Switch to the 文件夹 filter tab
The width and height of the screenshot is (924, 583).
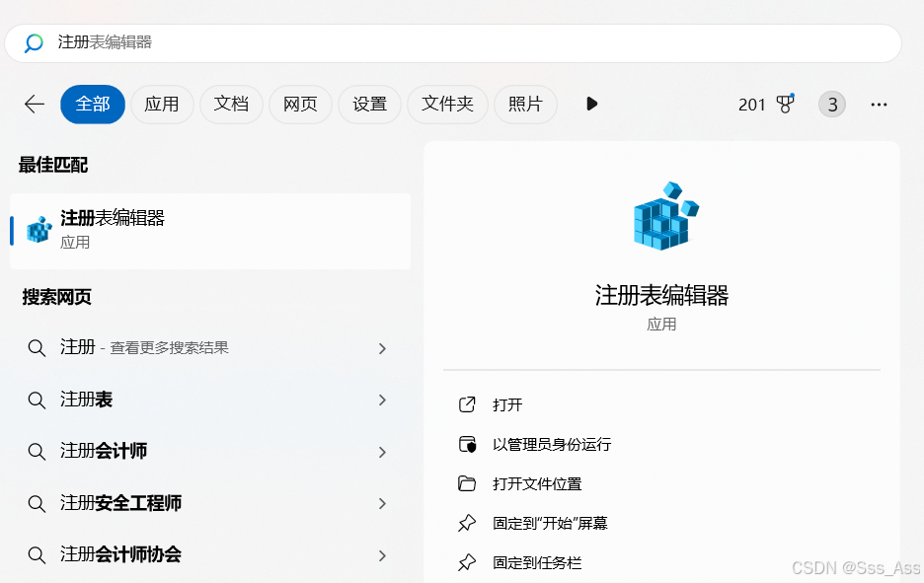(447, 105)
